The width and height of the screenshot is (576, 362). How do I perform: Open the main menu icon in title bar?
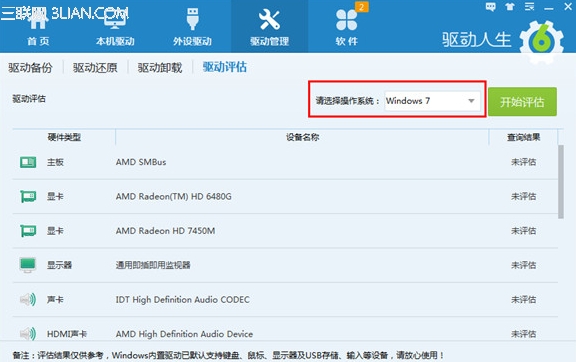click(x=529, y=7)
